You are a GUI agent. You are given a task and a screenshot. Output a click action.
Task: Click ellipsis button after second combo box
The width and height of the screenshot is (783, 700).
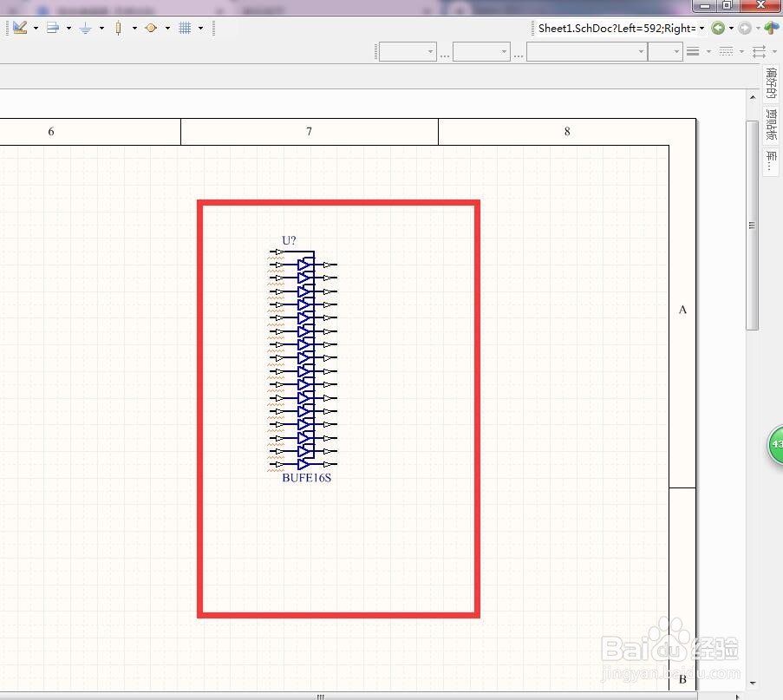tap(519, 55)
